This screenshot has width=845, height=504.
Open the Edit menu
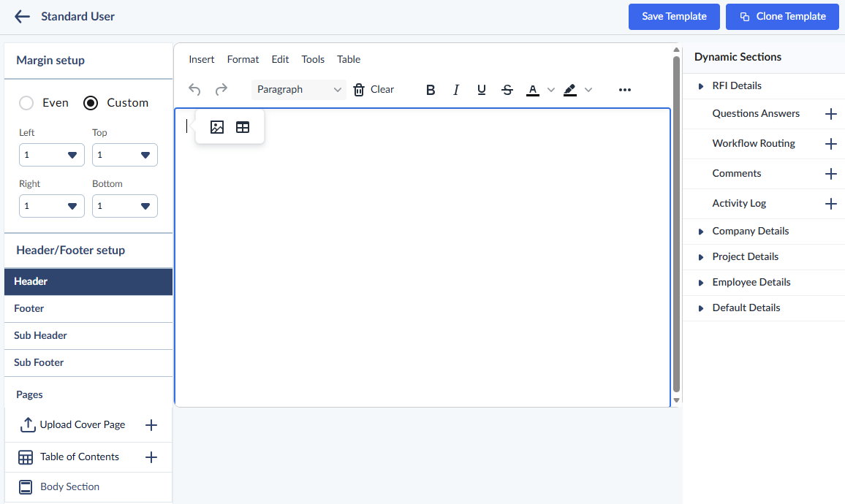pyautogui.click(x=280, y=59)
